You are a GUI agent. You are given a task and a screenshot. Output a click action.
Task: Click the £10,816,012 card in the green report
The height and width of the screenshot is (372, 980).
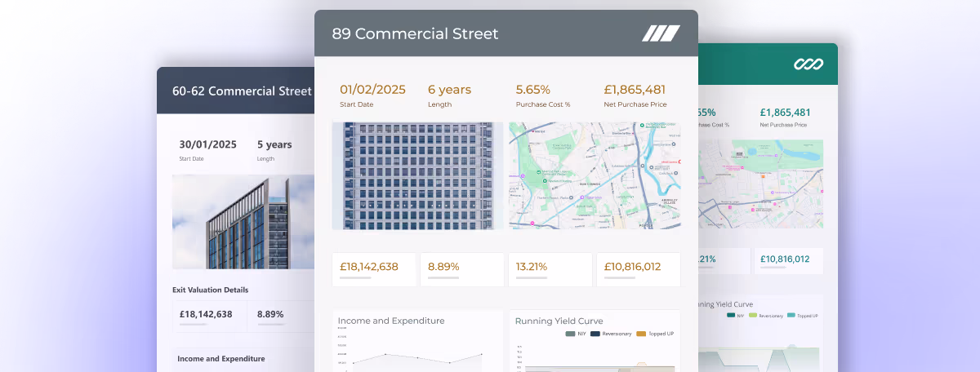(x=788, y=261)
